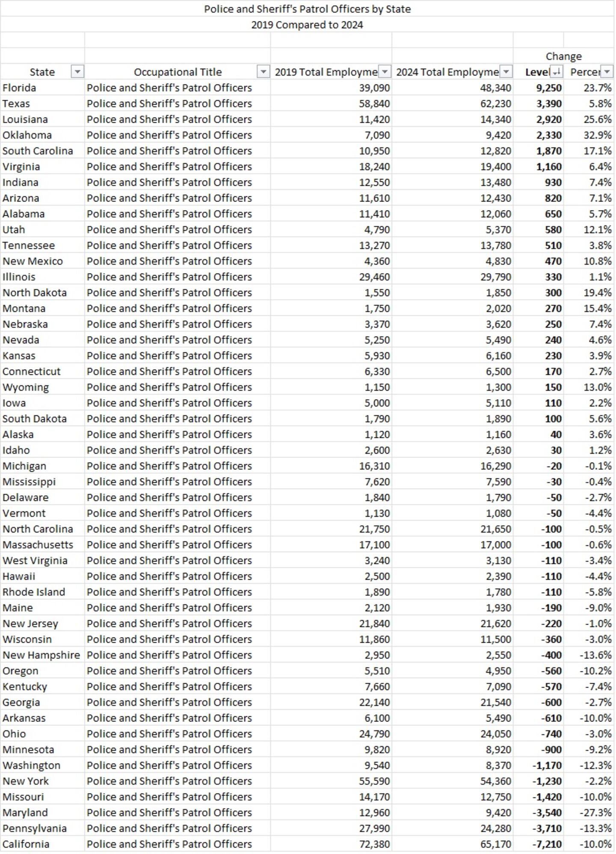Open the 2024 Total Employment filter dropdown
This screenshot has width=616, height=854.
coord(506,72)
